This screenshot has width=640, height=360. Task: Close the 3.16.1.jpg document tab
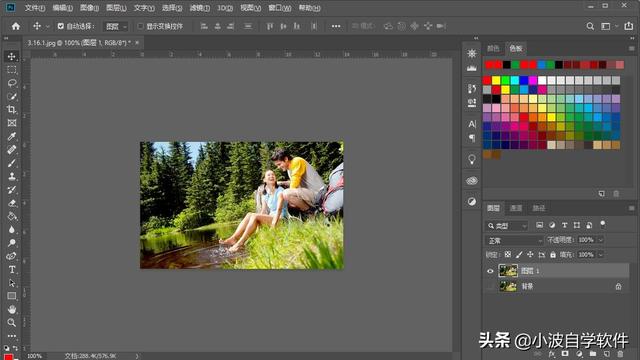(137, 42)
